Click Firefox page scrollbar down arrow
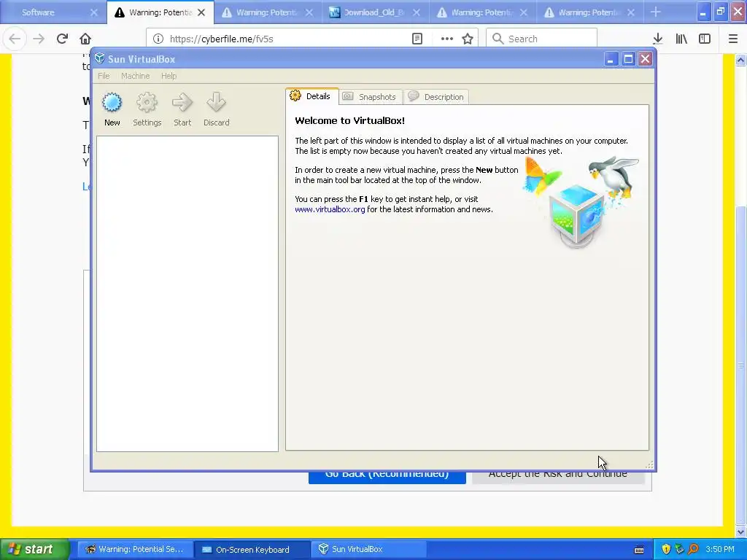The image size is (747, 560). tap(740, 532)
